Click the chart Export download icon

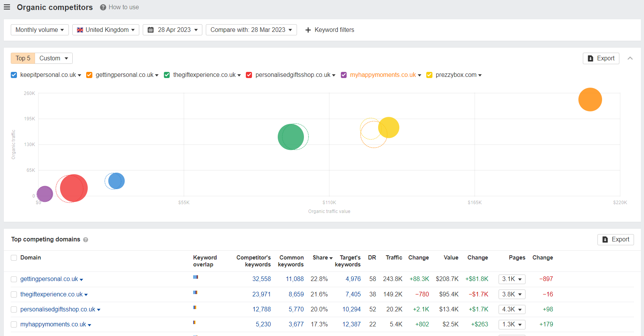pyautogui.click(x=591, y=58)
